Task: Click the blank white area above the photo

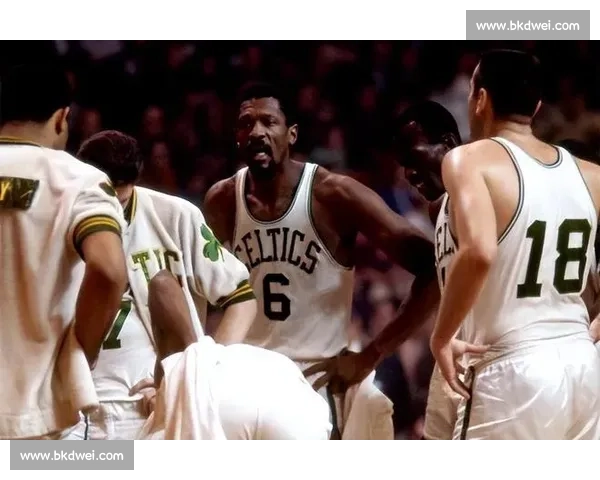Action: click(x=230, y=20)
